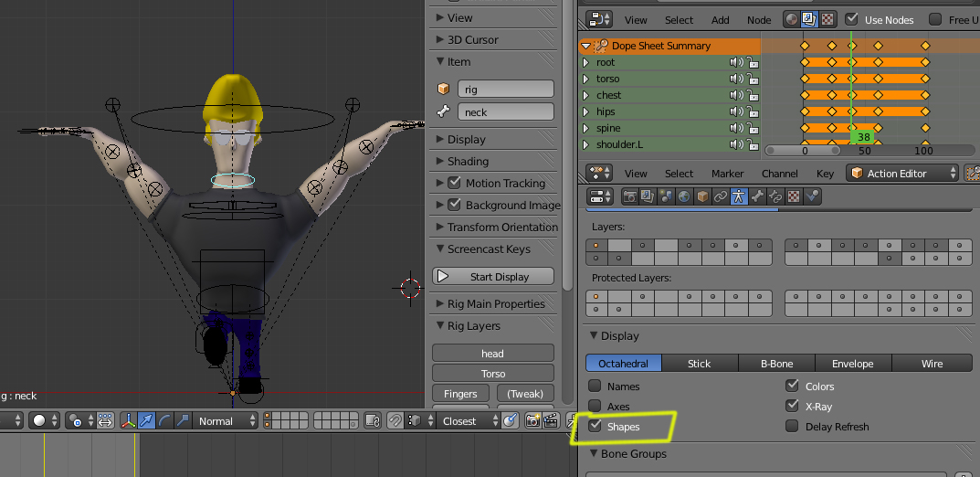Disable the X-Ray display checkbox
980x477 pixels.
point(793,406)
